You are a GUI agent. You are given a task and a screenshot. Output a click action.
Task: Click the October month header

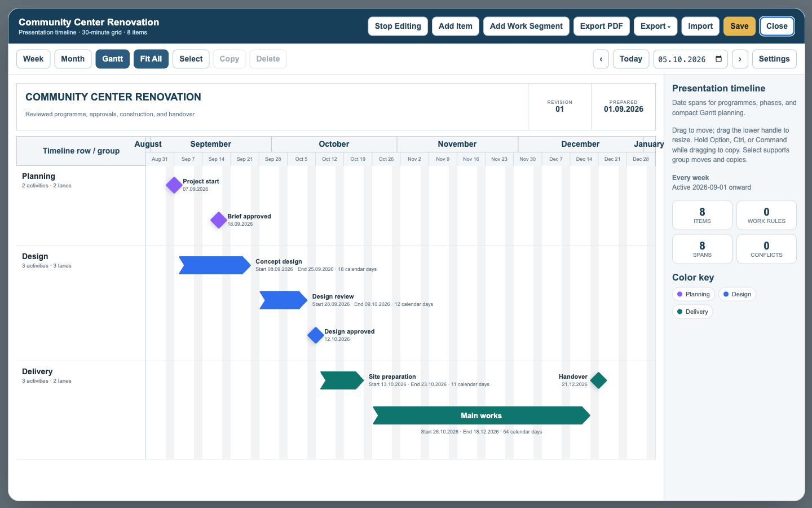click(x=334, y=144)
